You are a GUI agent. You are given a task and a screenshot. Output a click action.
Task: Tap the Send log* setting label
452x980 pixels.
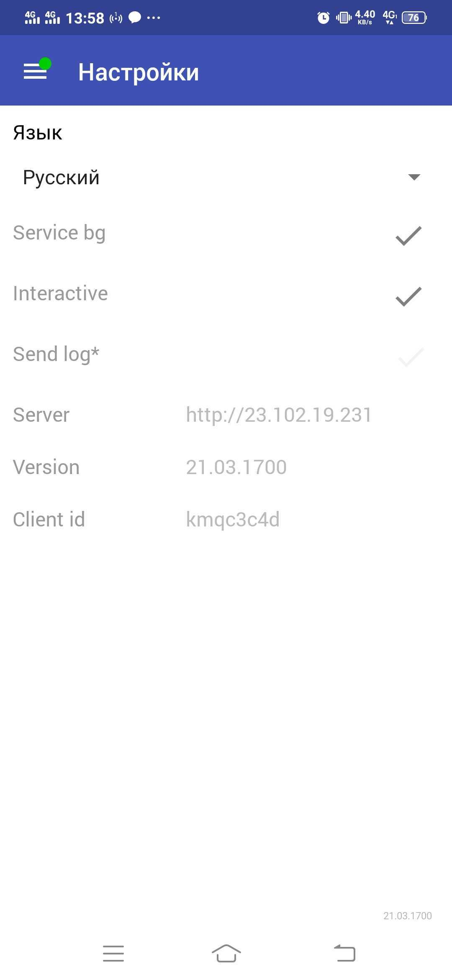click(x=56, y=354)
